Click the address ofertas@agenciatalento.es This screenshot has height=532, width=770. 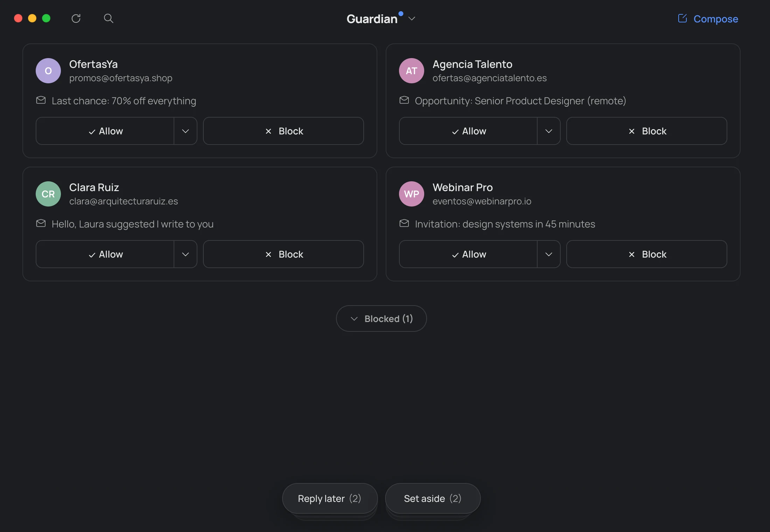(x=490, y=78)
